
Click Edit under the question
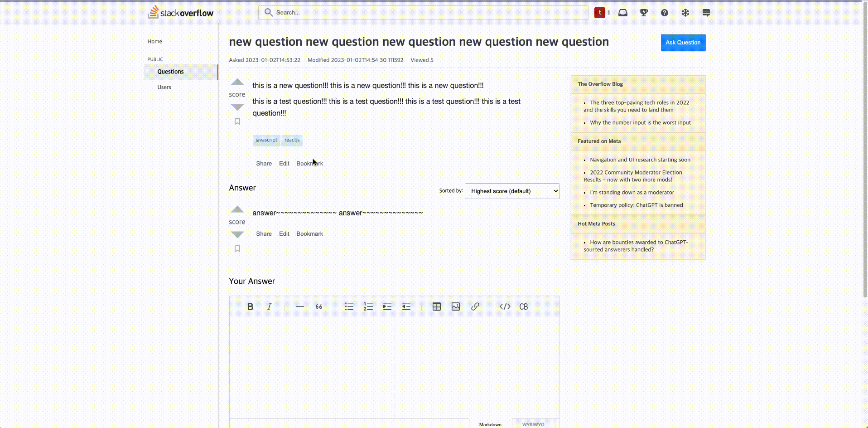pyautogui.click(x=284, y=163)
